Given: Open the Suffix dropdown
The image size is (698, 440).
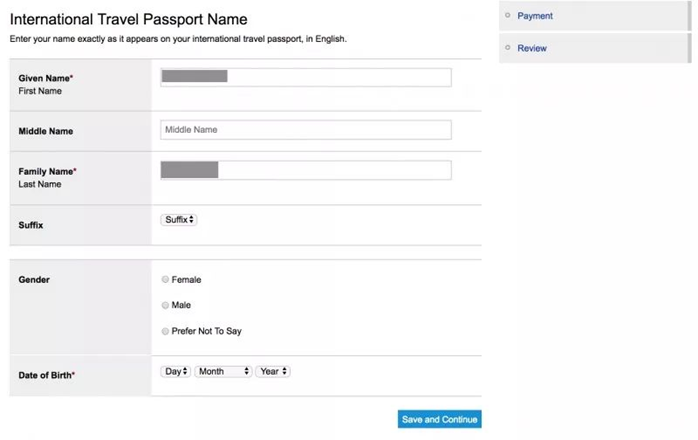Looking at the screenshot, I should coord(179,219).
